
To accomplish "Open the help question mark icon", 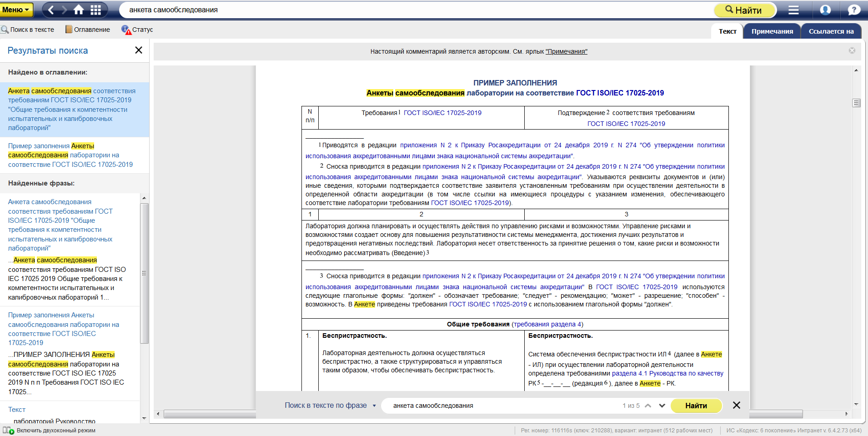I will (x=854, y=10).
